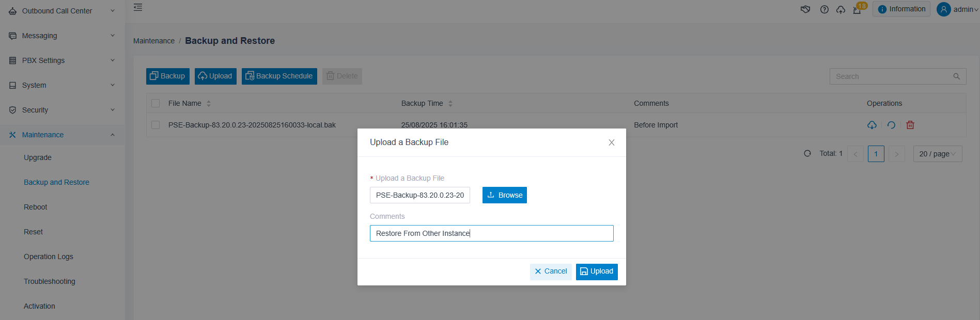Delete the PSE-Backup row with trash icon
Image resolution: width=980 pixels, height=320 pixels.
(x=910, y=125)
